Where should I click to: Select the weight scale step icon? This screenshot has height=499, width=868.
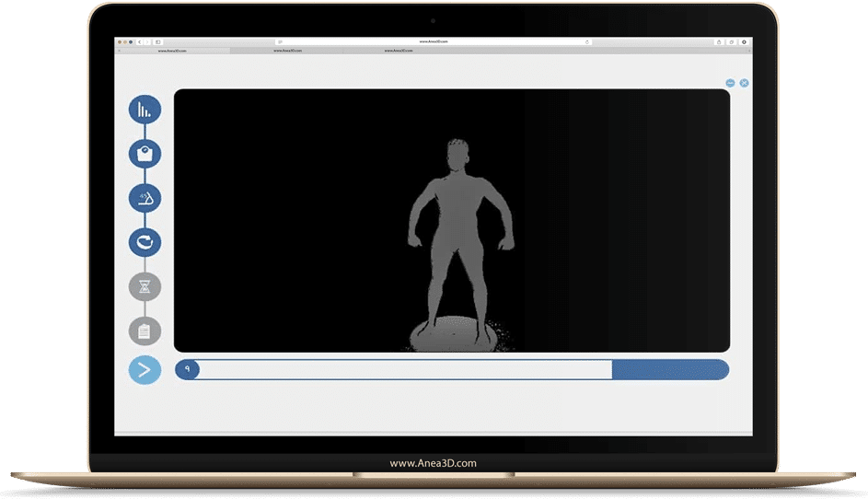145,154
